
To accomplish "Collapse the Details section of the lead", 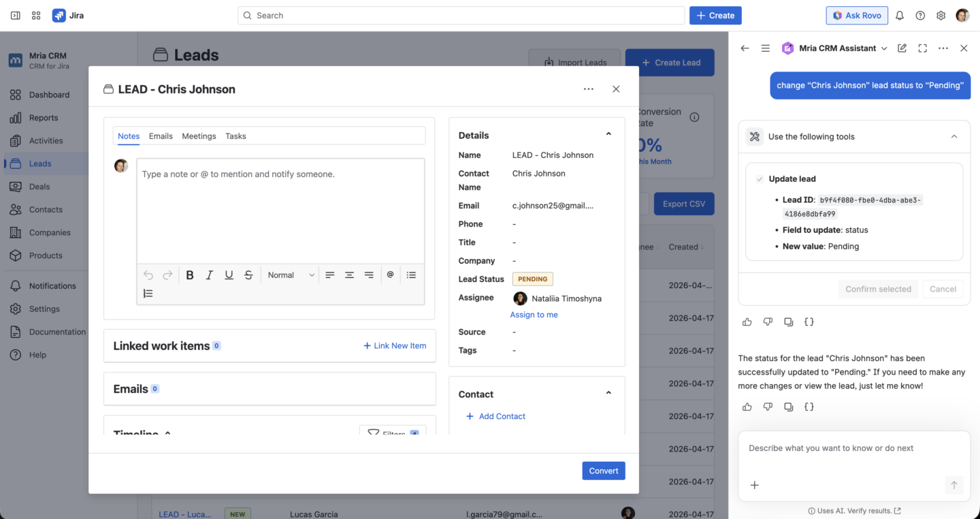I will pyautogui.click(x=608, y=133).
